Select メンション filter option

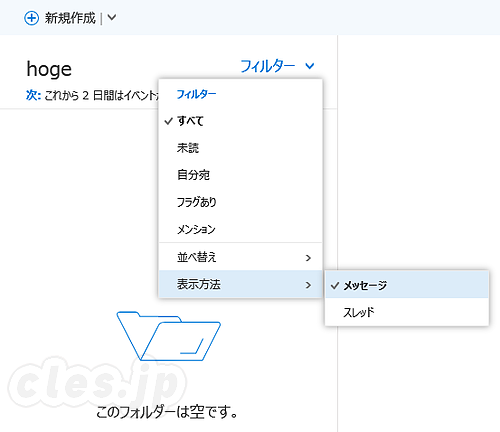[240, 229]
